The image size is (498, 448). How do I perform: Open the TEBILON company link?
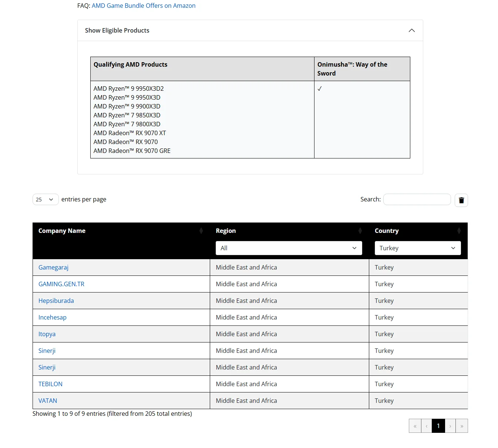[50, 384]
